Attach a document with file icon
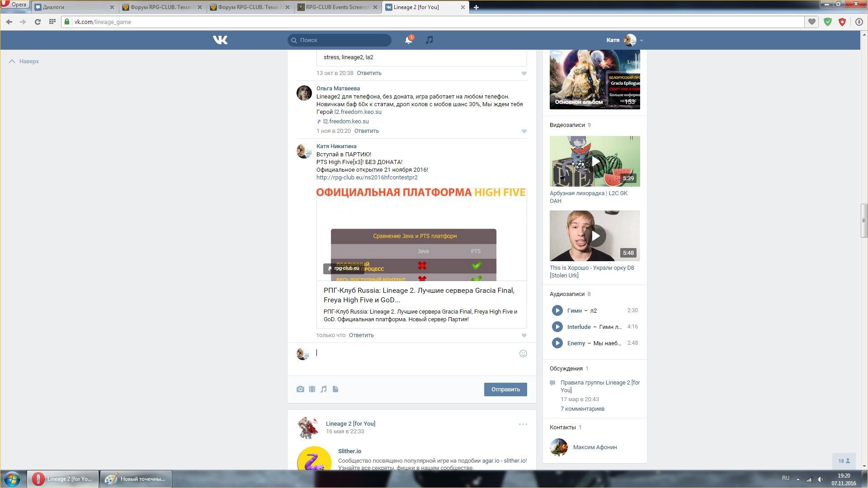 coord(335,389)
